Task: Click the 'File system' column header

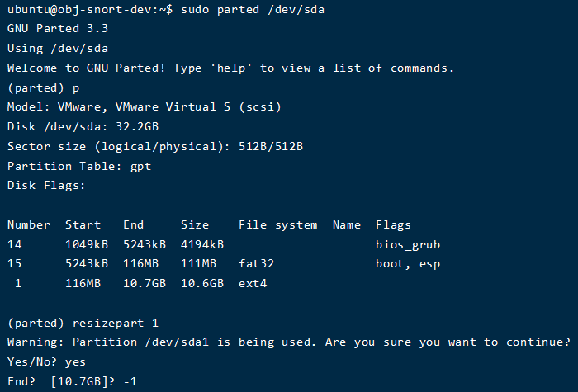Action: [278, 224]
